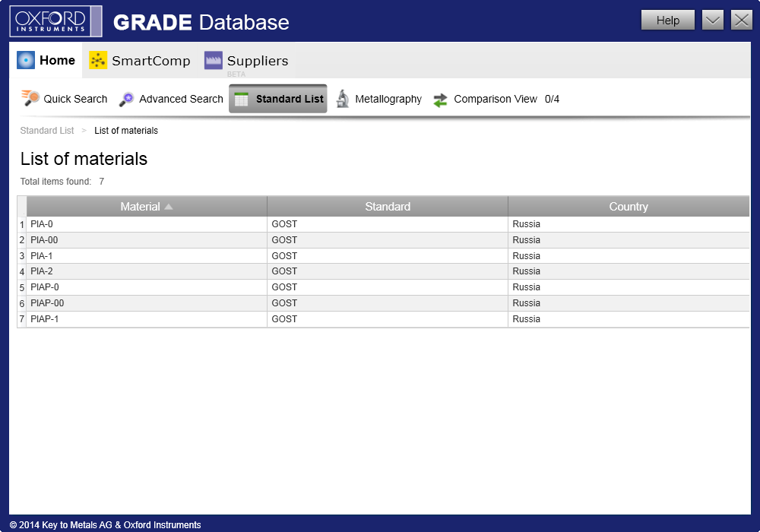This screenshot has height=532, width=760.
Task: Click row number 1 in the table
Action: [22, 225]
